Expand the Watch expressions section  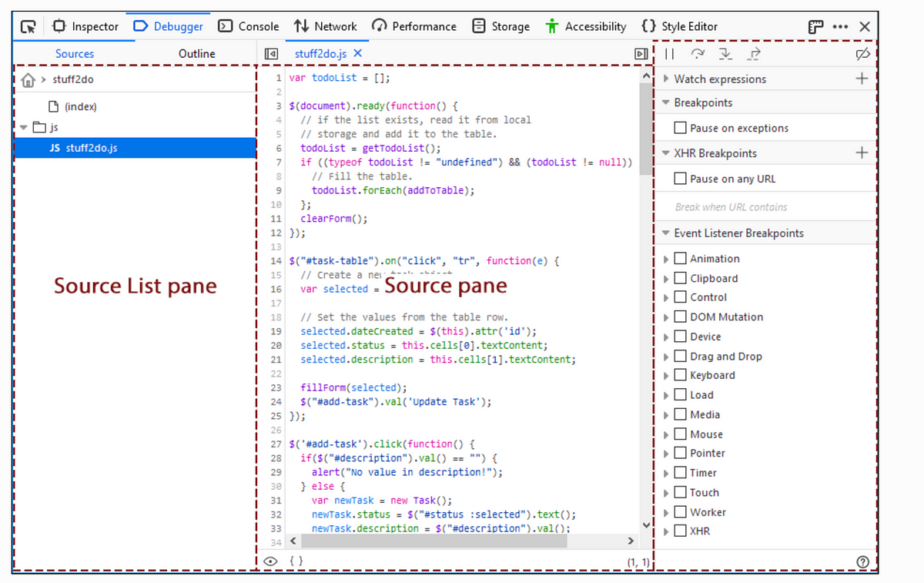click(666, 79)
